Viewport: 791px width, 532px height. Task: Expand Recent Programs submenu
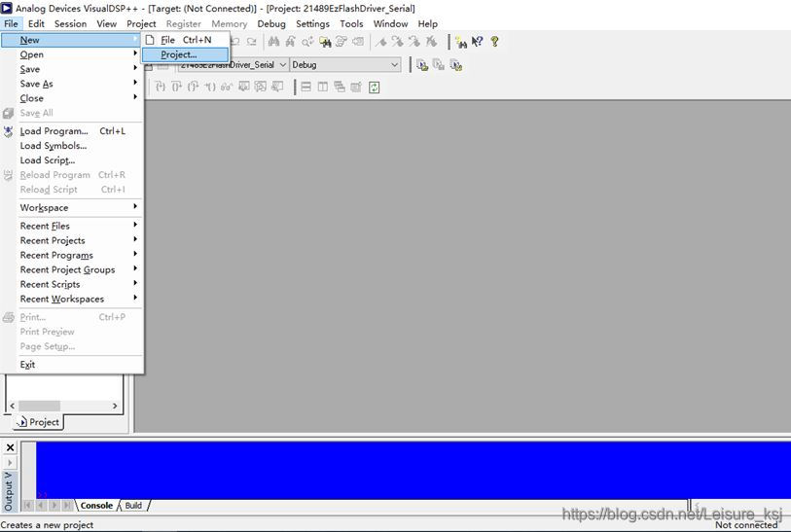tap(72, 255)
